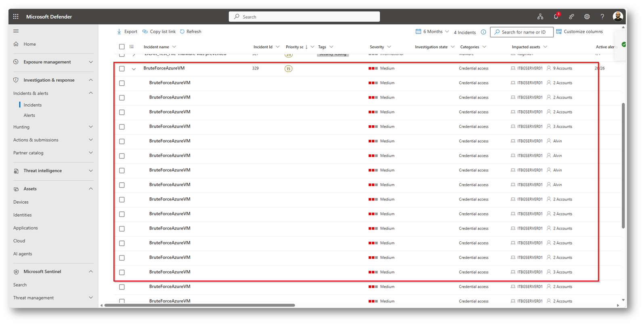Go to Devices under Assets
This screenshot has height=325, width=644.
[21, 202]
